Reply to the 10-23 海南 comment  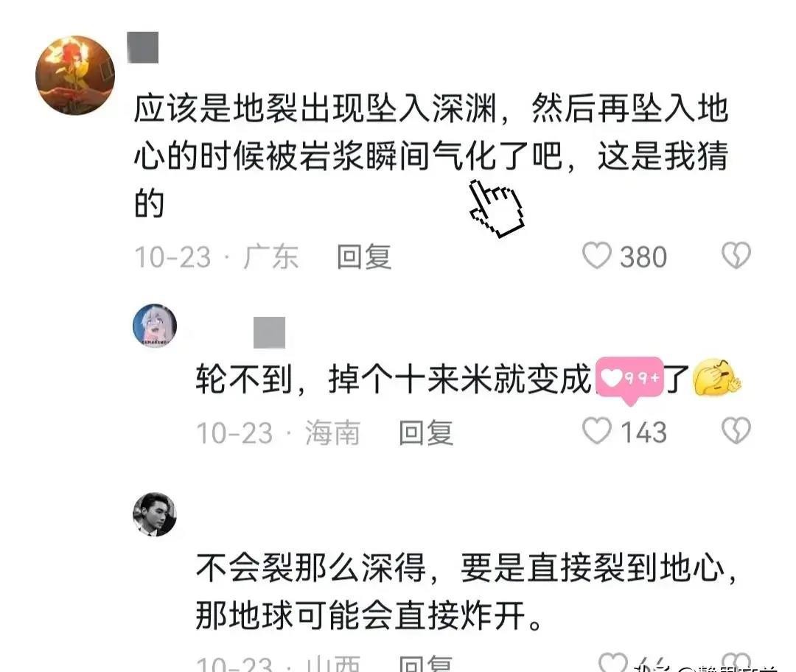pyautogui.click(x=425, y=433)
